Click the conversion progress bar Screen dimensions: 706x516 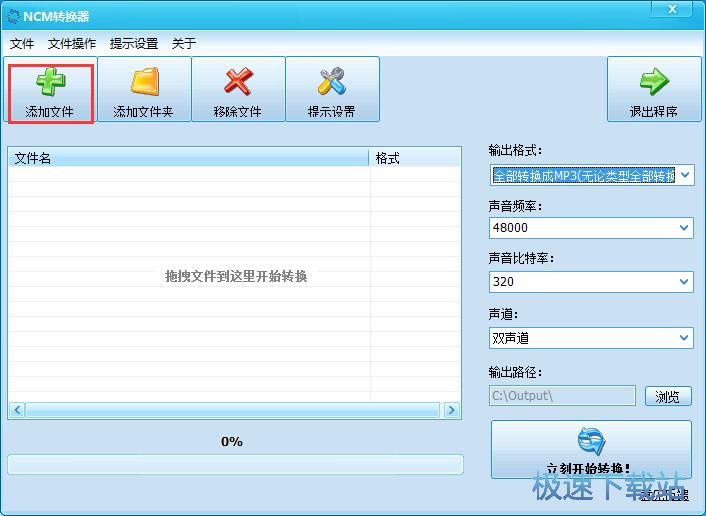pyautogui.click(x=235, y=464)
